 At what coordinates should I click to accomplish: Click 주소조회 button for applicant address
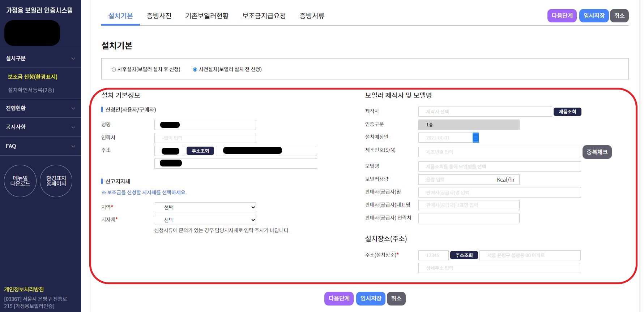pyautogui.click(x=200, y=151)
